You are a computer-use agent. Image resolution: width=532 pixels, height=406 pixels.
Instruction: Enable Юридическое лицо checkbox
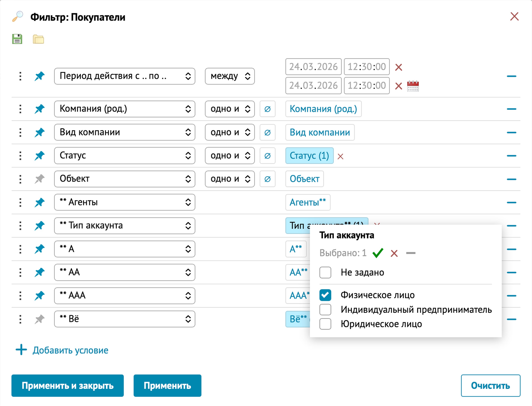pyautogui.click(x=325, y=324)
